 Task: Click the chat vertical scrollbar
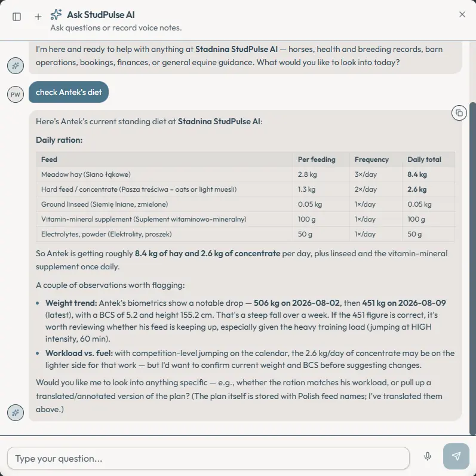472,269
